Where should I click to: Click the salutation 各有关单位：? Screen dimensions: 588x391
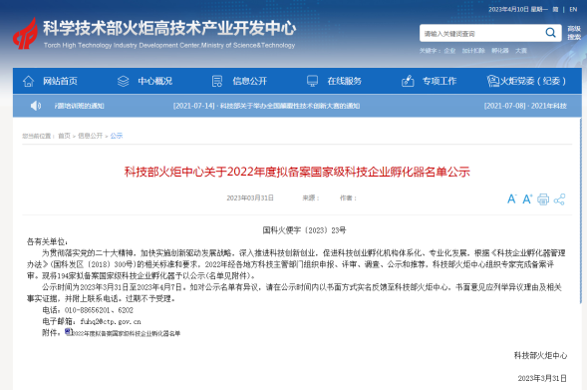click(x=47, y=241)
